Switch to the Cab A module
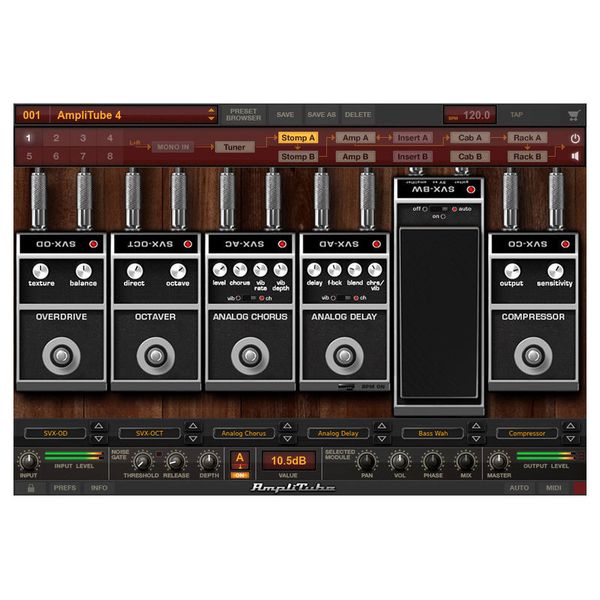The height and width of the screenshot is (600, 600). (470, 138)
